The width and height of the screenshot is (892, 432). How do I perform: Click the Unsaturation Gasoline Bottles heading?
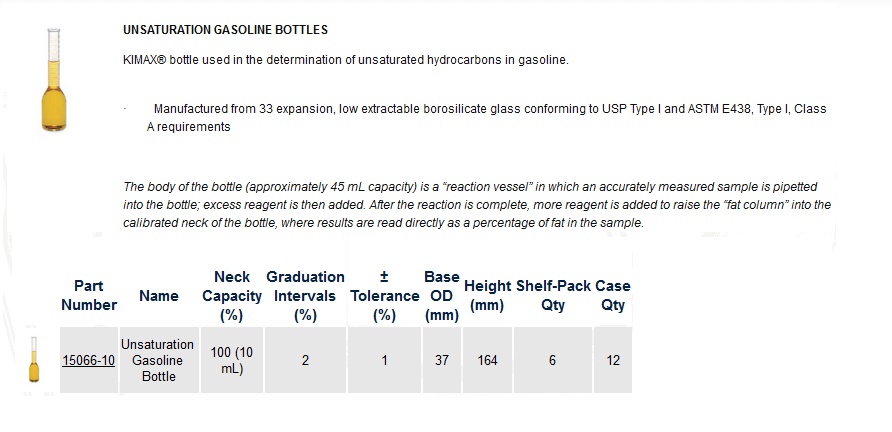tap(225, 30)
